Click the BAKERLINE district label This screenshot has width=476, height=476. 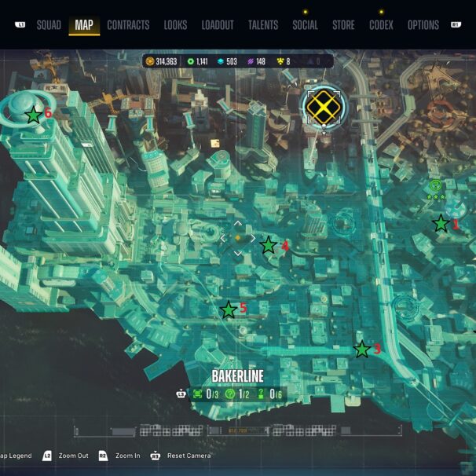point(238,376)
